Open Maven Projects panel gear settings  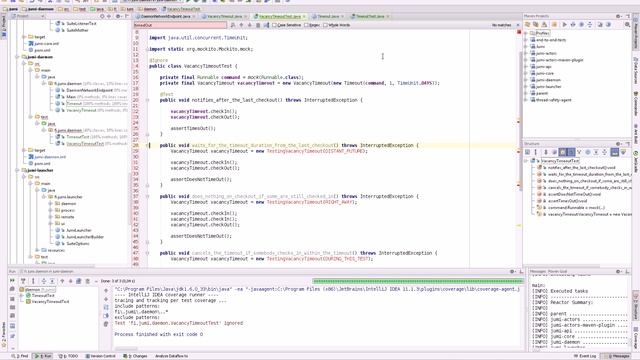619,16
